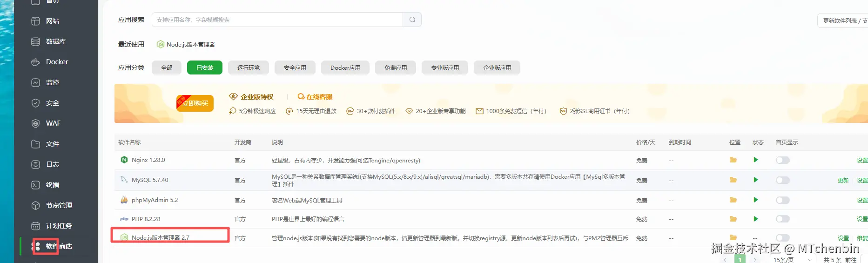Image resolution: width=868 pixels, height=263 pixels.
Task: Click PHP running status play icon
Action: click(x=755, y=219)
